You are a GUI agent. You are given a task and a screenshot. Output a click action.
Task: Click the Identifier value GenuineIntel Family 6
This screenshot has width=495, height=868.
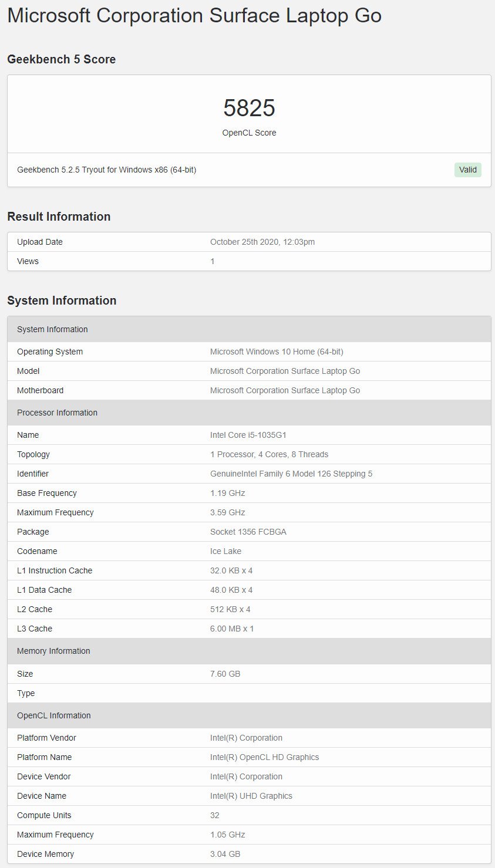tap(291, 474)
